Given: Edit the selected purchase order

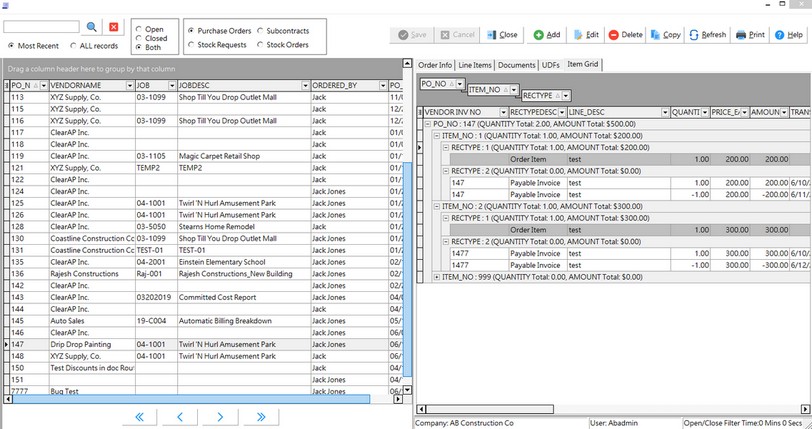Looking at the screenshot, I should [x=586, y=35].
